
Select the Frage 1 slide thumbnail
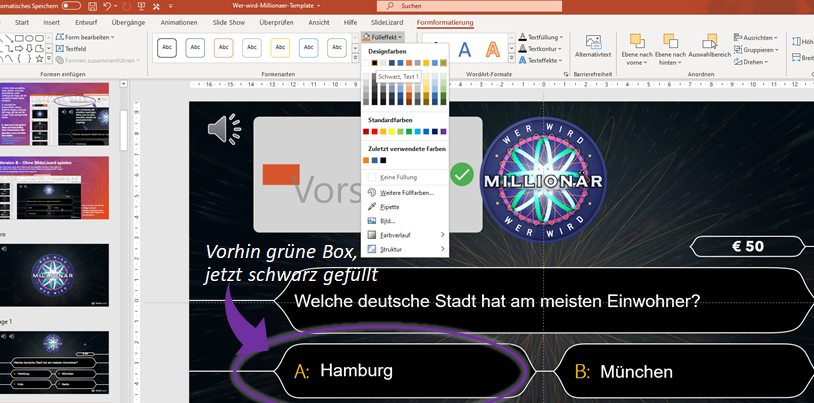[x=53, y=362]
